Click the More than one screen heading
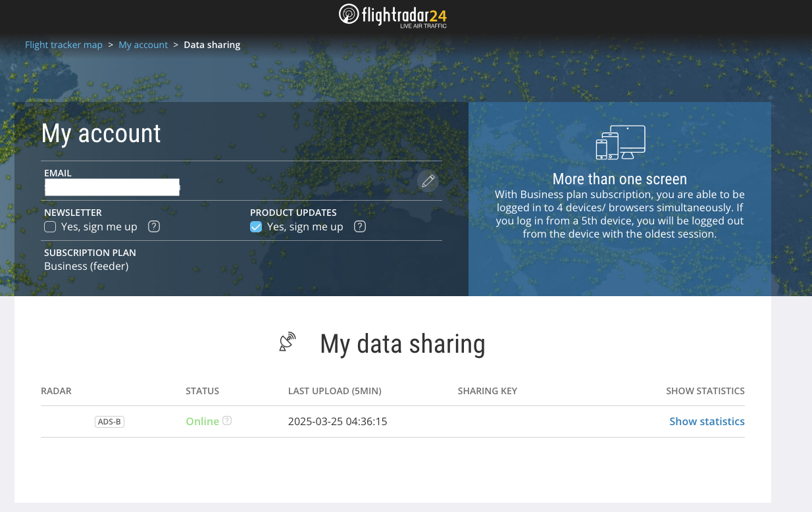812x512 pixels. [619, 179]
